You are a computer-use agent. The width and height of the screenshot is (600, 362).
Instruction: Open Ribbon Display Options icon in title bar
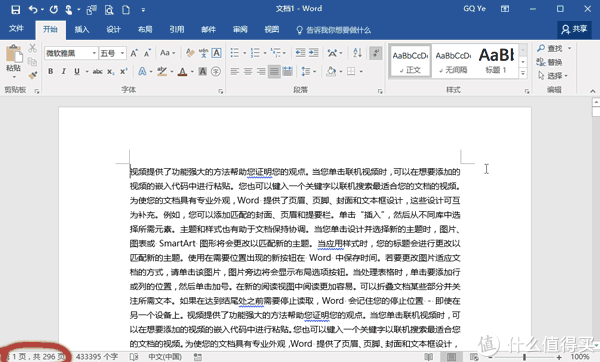tap(505, 9)
